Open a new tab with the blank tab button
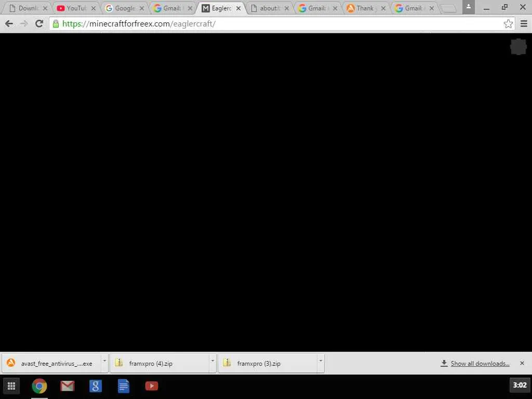 (449, 8)
